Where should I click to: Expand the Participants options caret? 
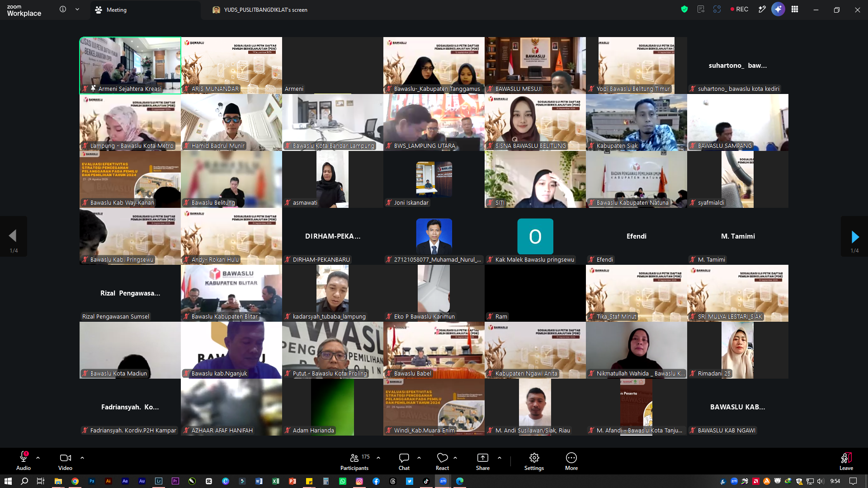378,458
